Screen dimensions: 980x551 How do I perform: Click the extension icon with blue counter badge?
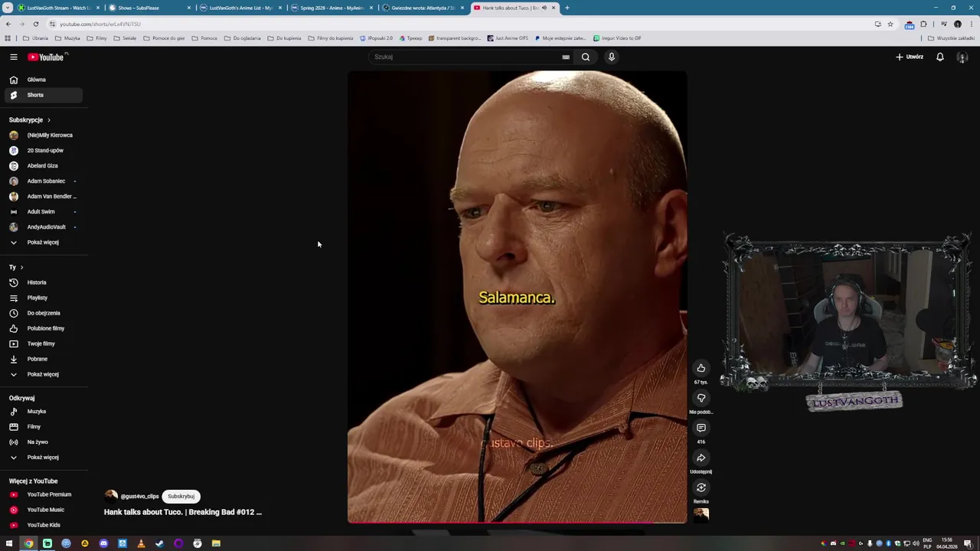tap(909, 24)
